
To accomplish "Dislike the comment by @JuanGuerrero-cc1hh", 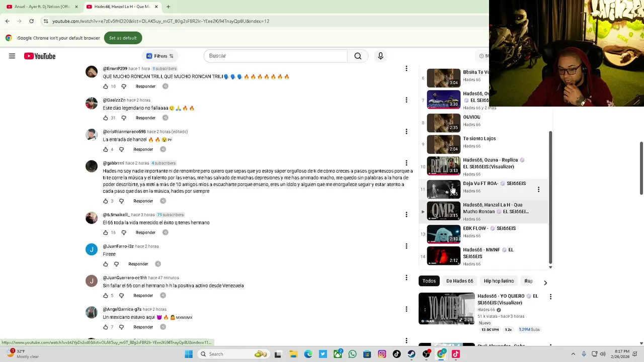I will (x=121, y=296).
